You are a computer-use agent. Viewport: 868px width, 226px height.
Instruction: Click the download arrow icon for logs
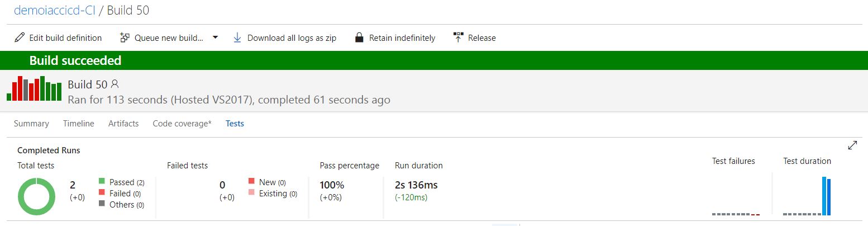tap(237, 37)
